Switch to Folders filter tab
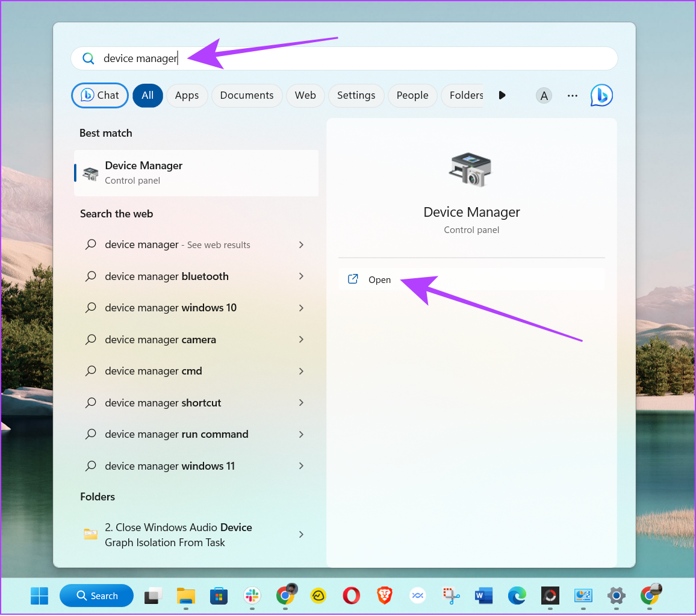This screenshot has width=696, height=616. (x=464, y=95)
